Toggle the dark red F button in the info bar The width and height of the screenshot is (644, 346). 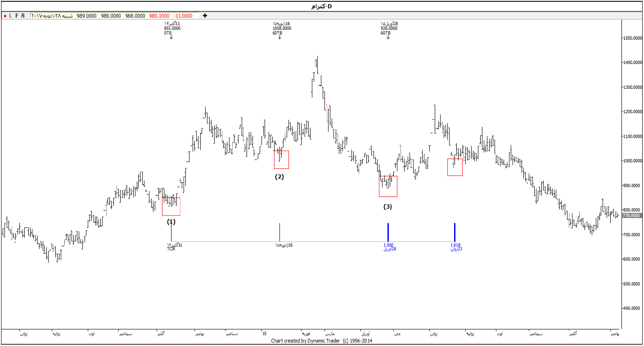[x=17, y=16]
